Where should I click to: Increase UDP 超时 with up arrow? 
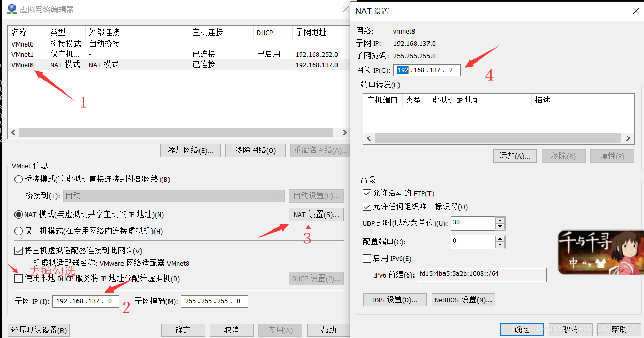click(500, 220)
